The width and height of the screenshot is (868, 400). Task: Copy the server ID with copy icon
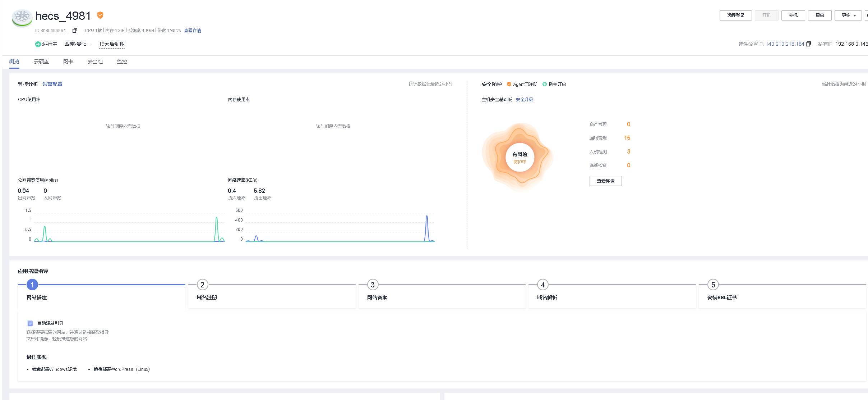click(x=75, y=31)
